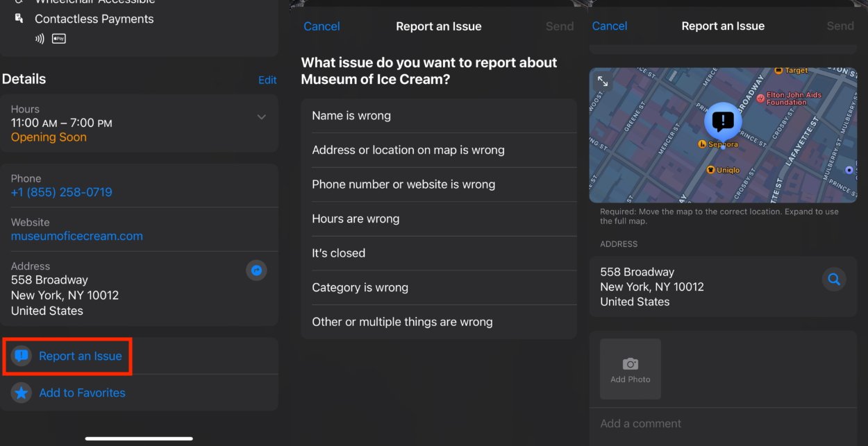Viewport: 868px width, 446px height.
Task: Select the Report an Issue speech bubble icon
Action: (21, 356)
